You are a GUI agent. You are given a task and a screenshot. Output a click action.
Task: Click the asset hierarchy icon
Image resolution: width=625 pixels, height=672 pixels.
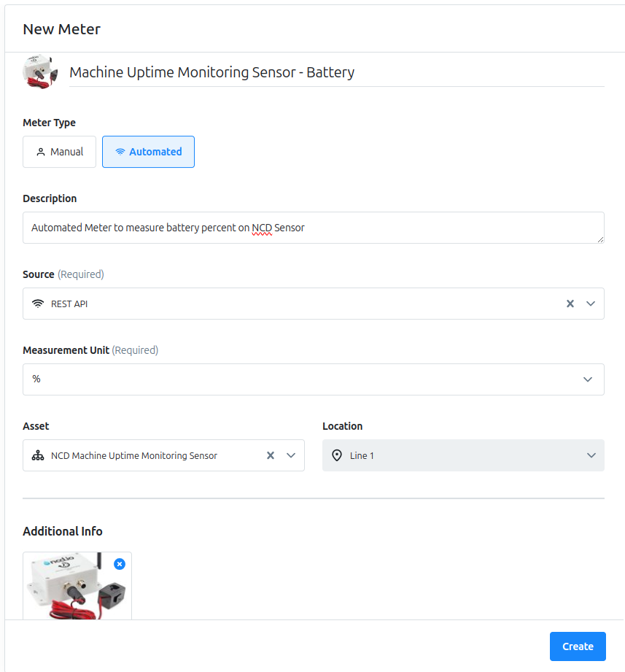click(38, 455)
